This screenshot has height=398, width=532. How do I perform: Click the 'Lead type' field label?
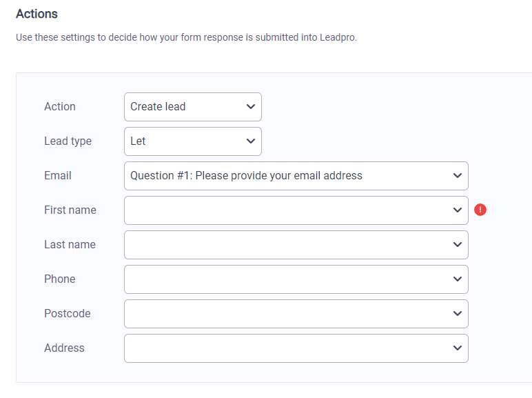(68, 141)
